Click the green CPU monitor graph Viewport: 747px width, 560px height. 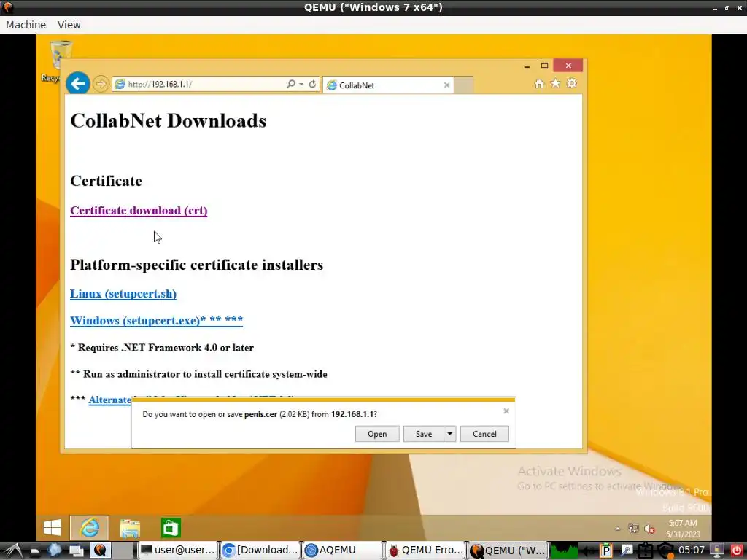tap(564, 551)
